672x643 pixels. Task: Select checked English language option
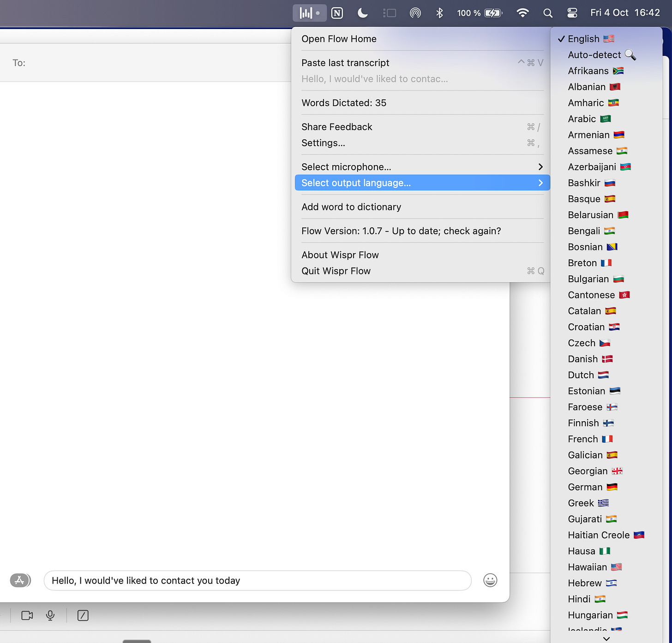click(606, 39)
